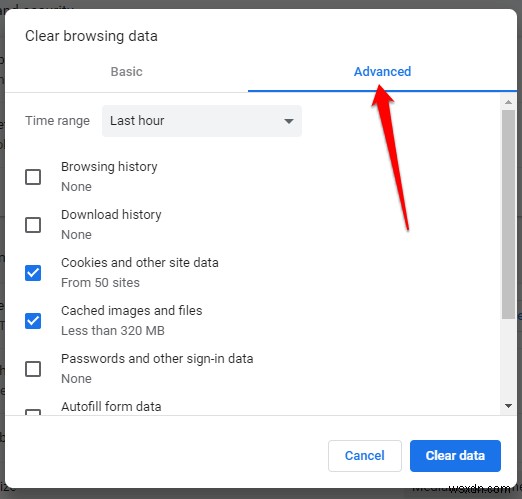Screen dimensions: 522x499
Task: Switch to the Basic tab
Action: coord(126,72)
